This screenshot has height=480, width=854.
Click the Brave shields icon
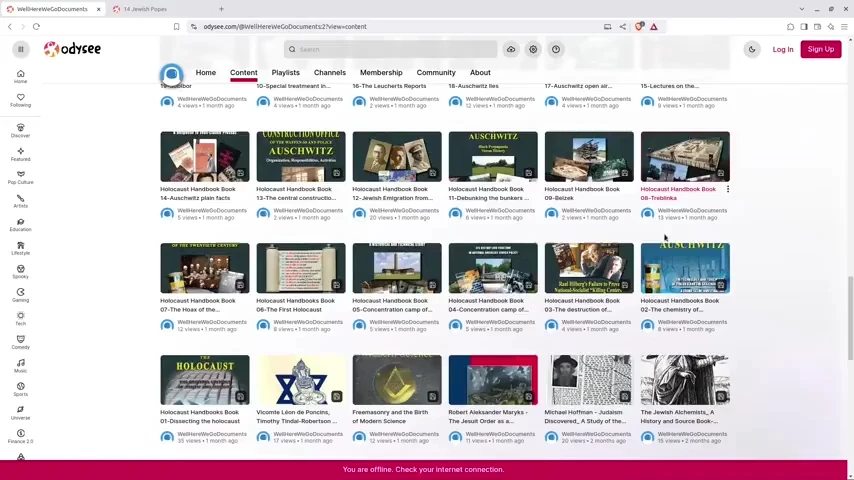point(639,26)
